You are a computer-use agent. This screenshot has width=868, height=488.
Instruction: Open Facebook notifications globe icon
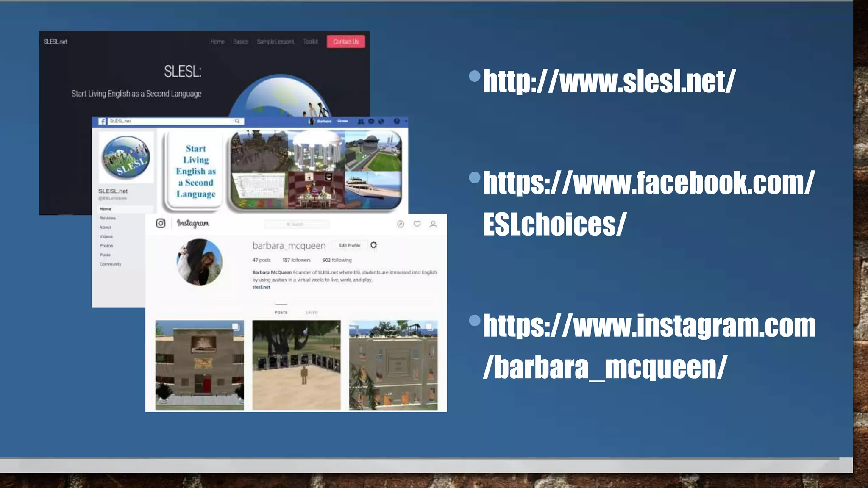[x=381, y=121]
